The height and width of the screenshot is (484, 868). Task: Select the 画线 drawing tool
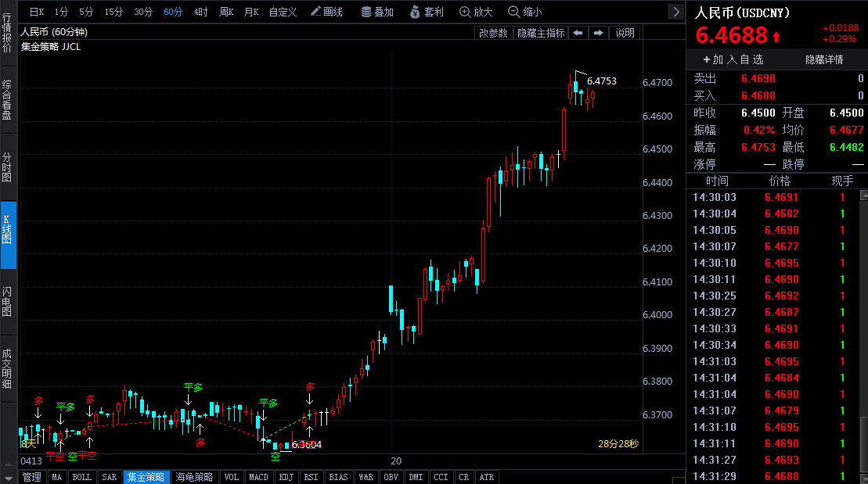coord(326,12)
